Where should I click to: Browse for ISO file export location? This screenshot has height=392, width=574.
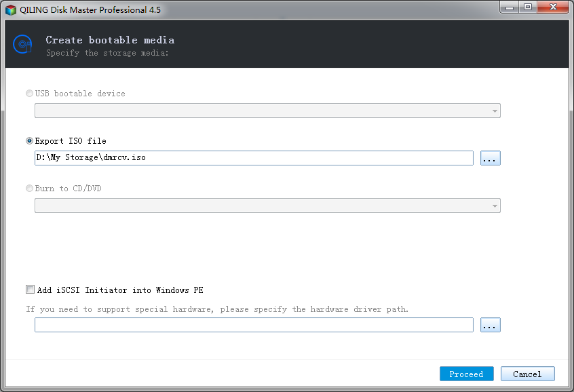tap(490, 158)
